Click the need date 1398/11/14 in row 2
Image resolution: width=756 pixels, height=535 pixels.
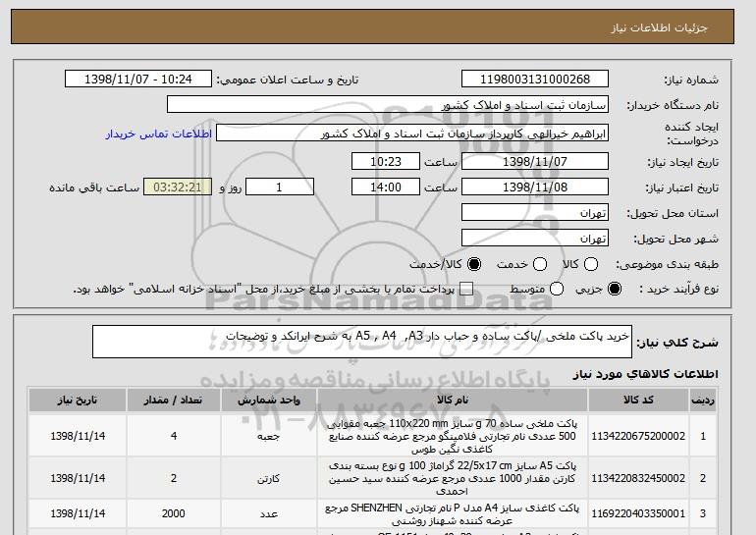(x=78, y=478)
